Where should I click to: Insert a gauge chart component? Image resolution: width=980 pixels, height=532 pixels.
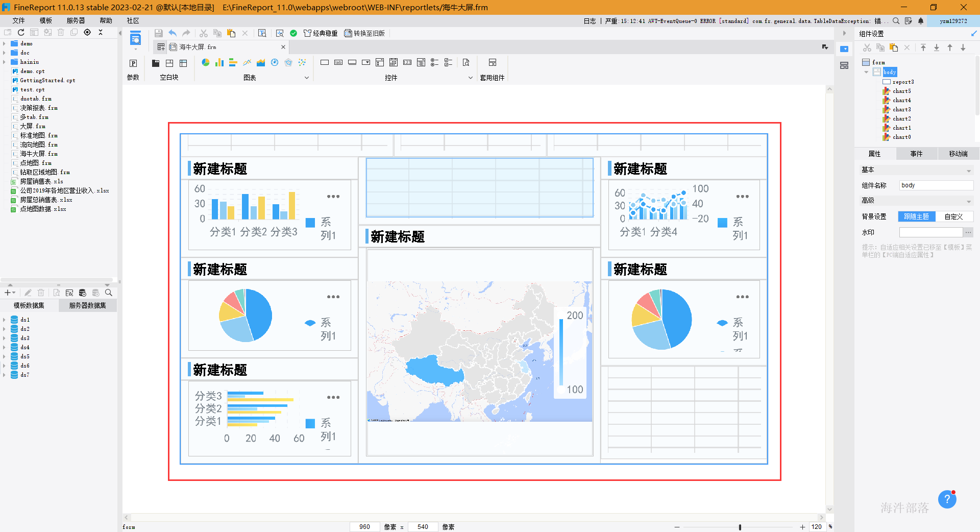click(275, 62)
